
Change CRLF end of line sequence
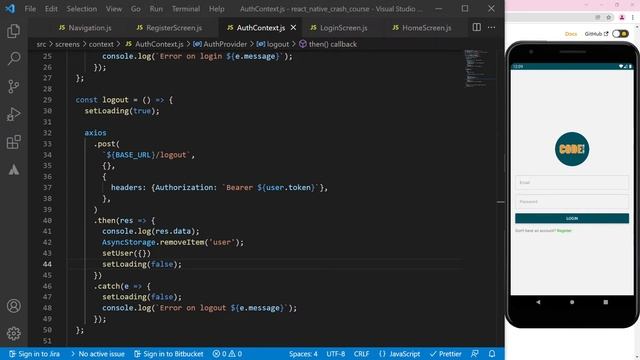[x=361, y=354]
